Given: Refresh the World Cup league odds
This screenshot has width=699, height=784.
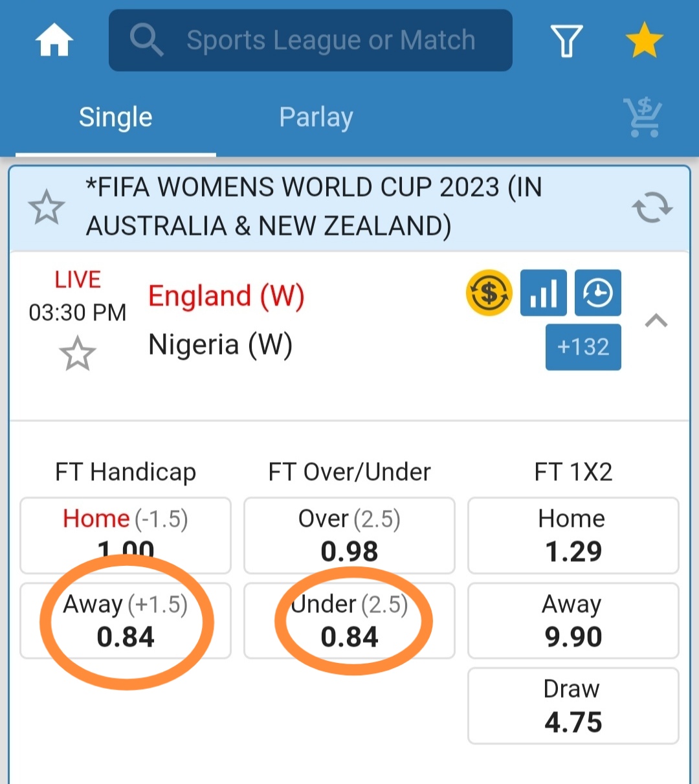Looking at the screenshot, I should [652, 208].
